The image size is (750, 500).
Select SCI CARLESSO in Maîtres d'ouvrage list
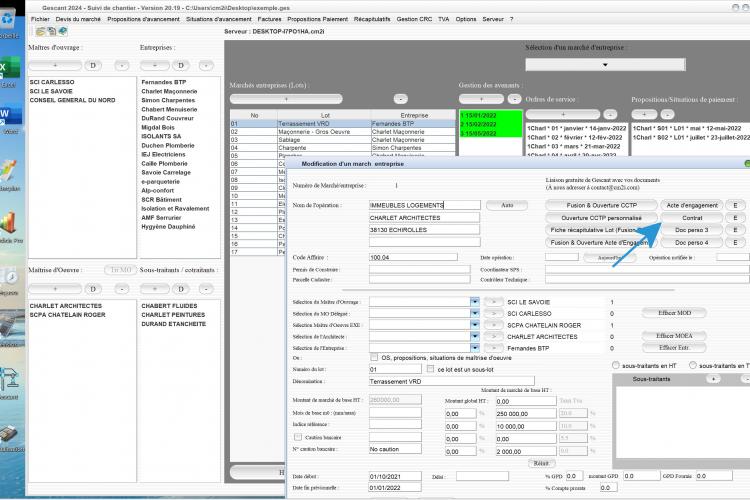coord(52,82)
